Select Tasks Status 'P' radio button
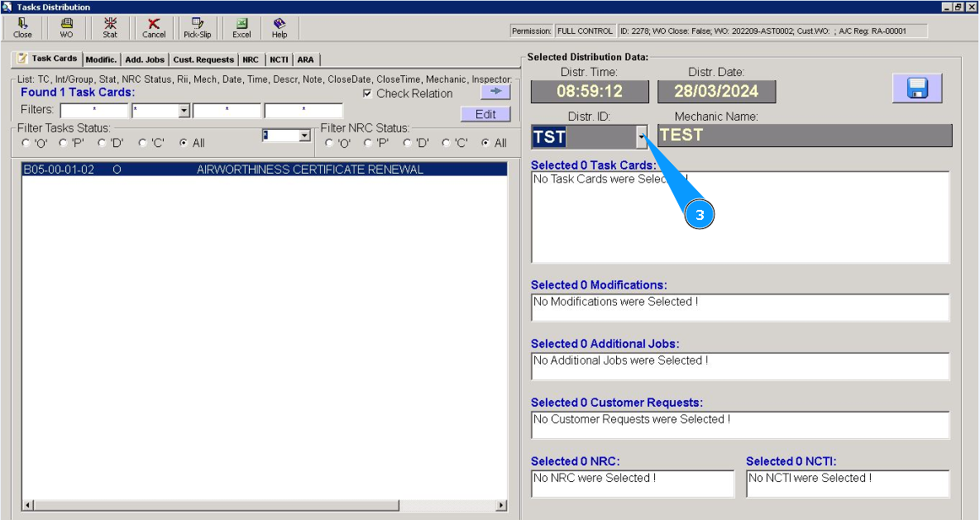The image size is (980, 520). [x=63, y=143]
